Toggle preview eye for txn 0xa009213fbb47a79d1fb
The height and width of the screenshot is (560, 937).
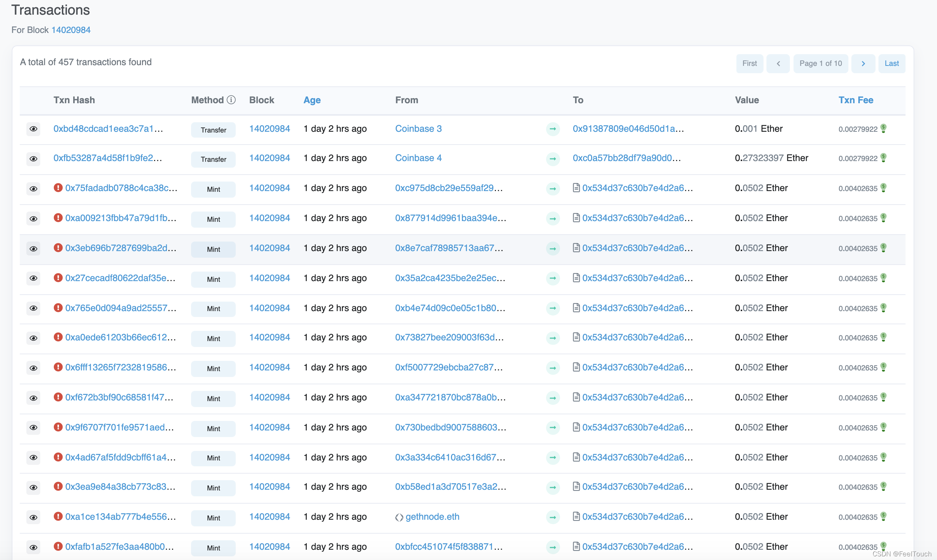pyautogui.click(x=33, y=219)
